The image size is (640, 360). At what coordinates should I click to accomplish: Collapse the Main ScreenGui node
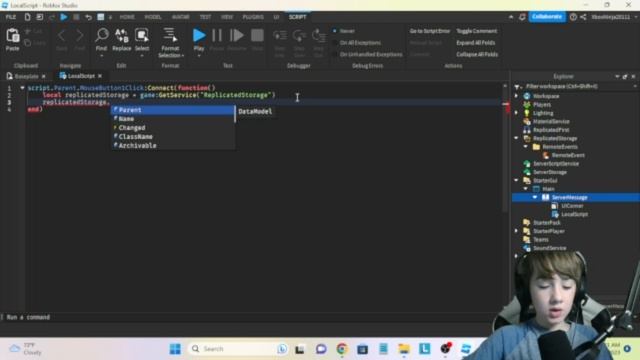pos(526,189)
